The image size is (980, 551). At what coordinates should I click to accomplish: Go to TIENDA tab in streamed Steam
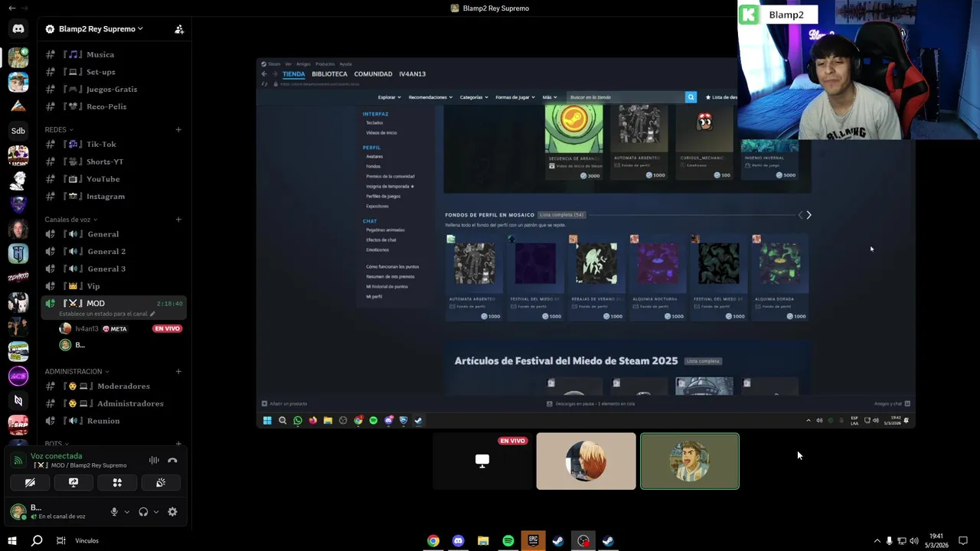click(293, 74)
